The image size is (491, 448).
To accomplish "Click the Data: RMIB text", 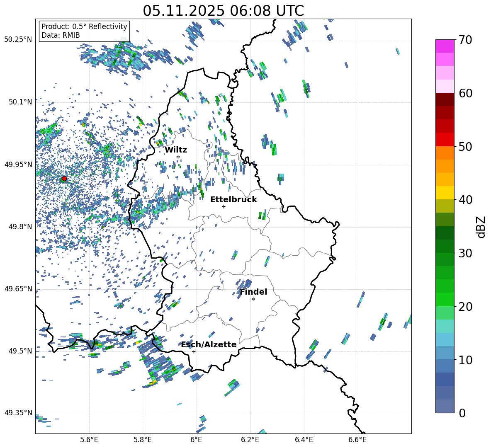I will (x=61, y=35).
